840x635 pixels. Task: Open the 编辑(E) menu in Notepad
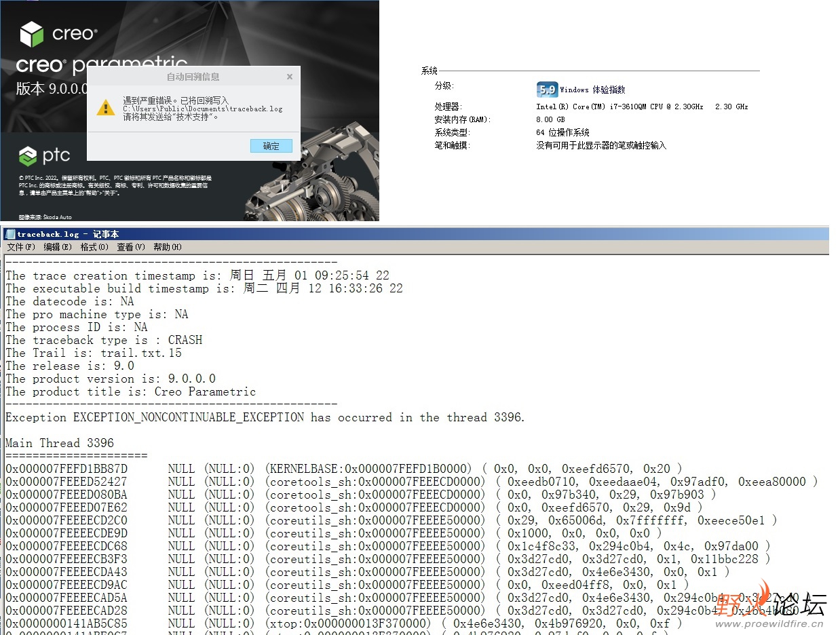tap(57, 247)
